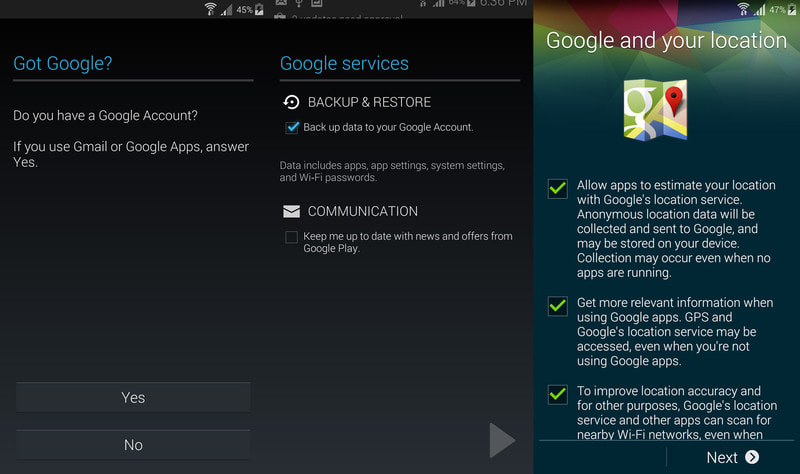Tap Next on the location screen
800x474 pixels.
(x=733, y=457)
